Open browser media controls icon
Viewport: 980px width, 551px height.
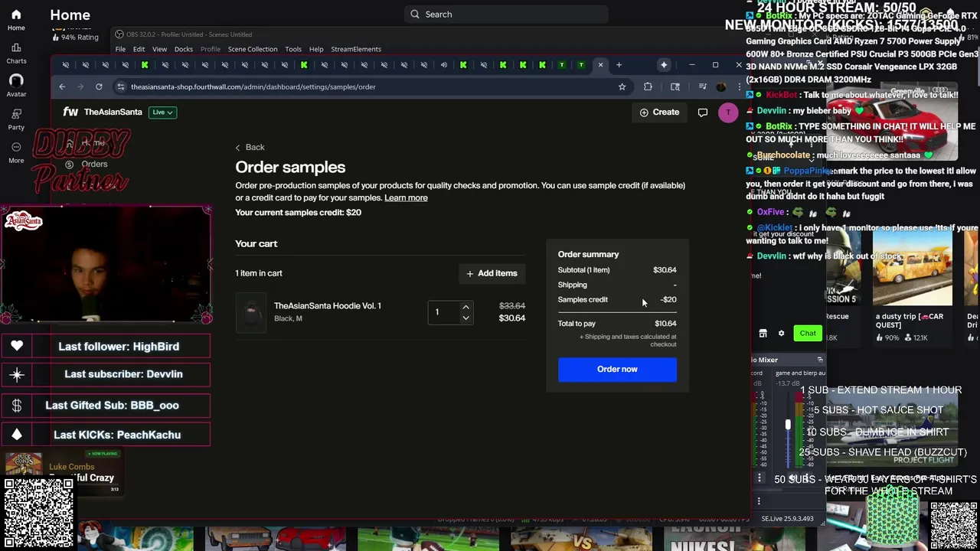[702, 86]
